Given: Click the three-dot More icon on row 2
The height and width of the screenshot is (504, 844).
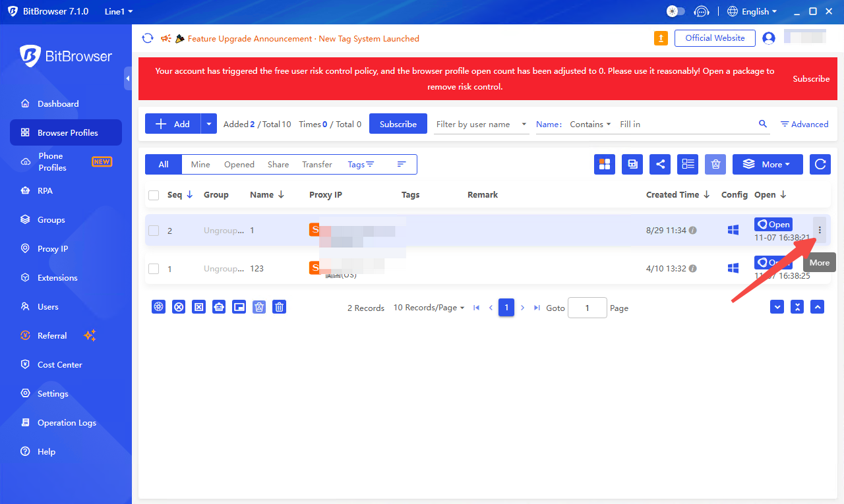Looking at the screenshot, I should coord(820,230).
